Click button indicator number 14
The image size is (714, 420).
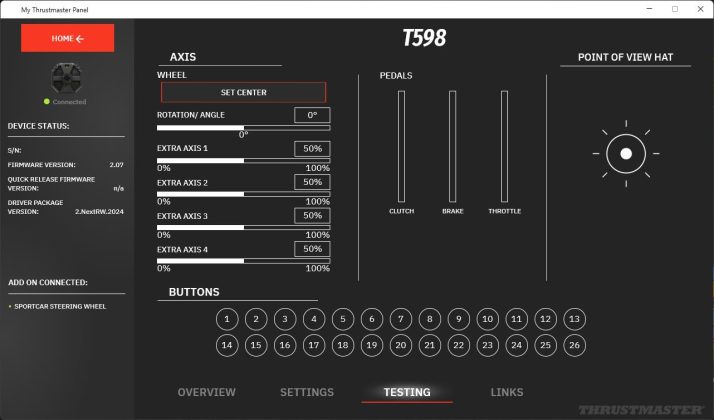tap(227, 345)
